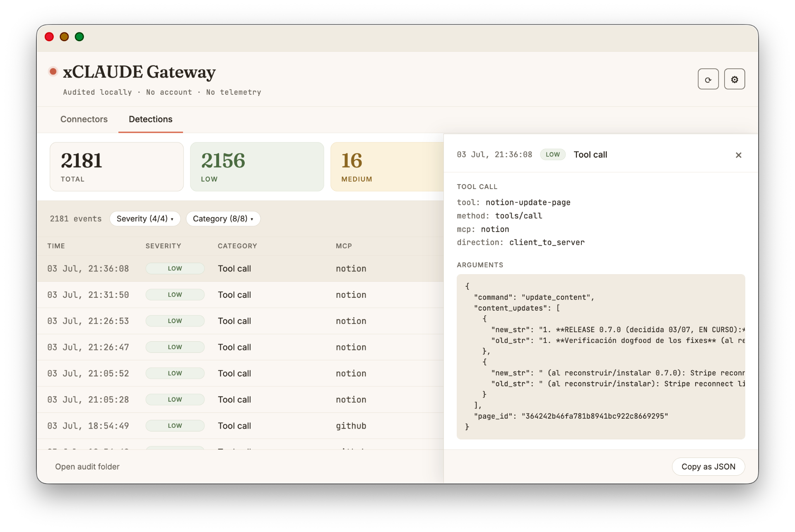795x532 pixels.
Task: Select the event row at 21:31:50
Action: tap(240, 295)
